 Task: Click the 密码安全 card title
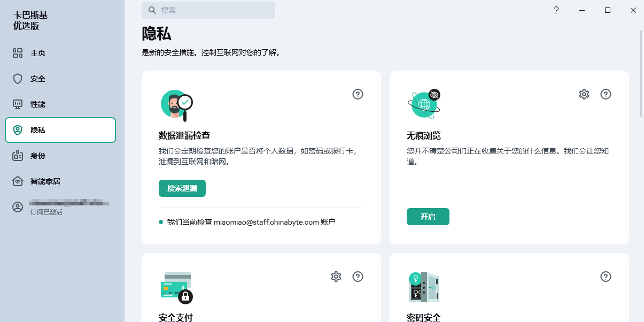424,318
